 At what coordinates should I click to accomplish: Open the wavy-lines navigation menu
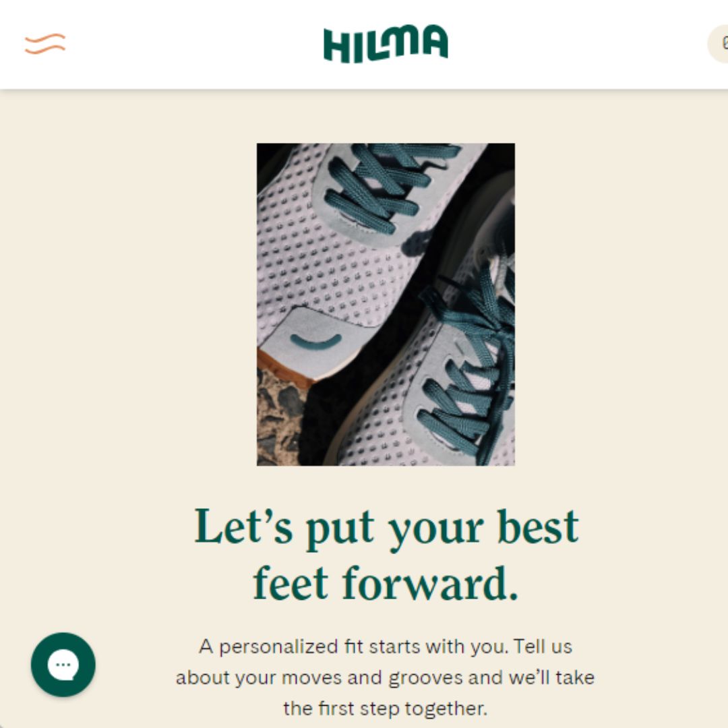tap(45, 44)
